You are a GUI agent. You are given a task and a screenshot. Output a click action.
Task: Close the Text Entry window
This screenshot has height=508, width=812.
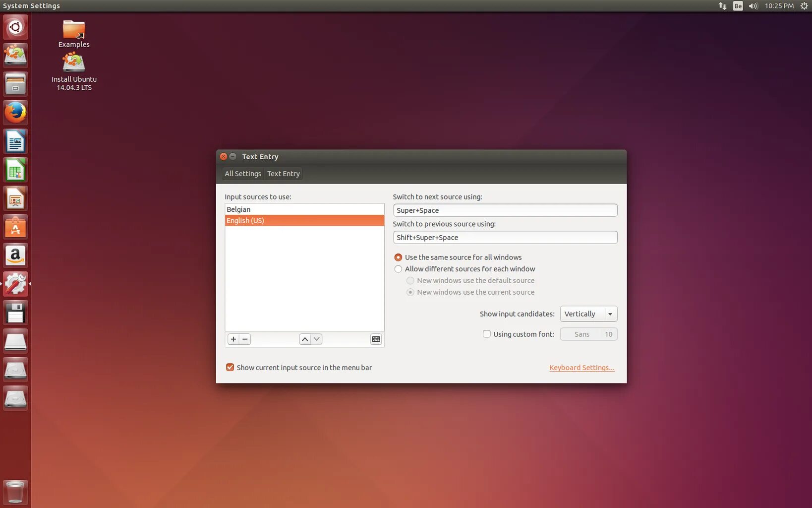tap(224, 156)
